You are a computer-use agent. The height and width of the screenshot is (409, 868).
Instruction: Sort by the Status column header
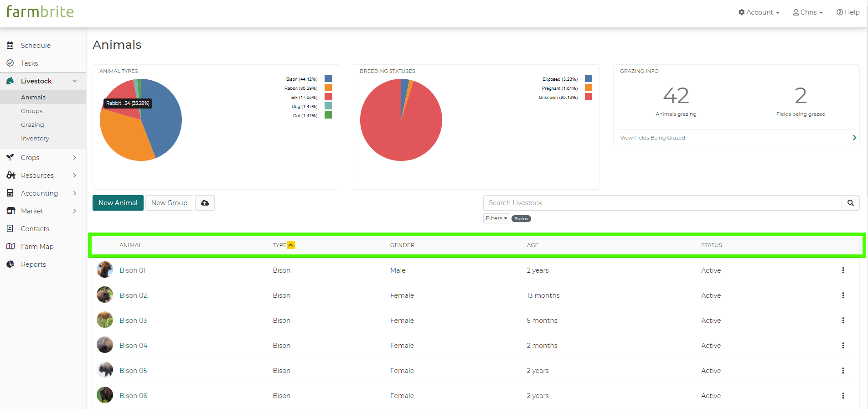pos(711,245)
